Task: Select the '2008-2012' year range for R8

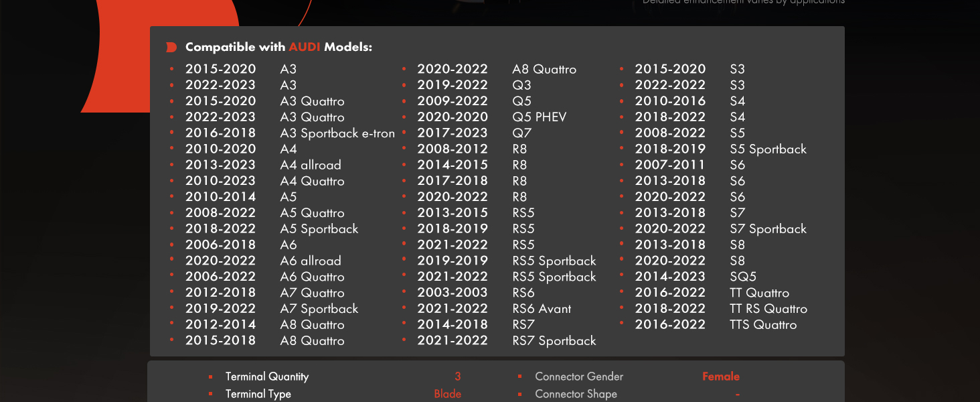Action: 453,149
